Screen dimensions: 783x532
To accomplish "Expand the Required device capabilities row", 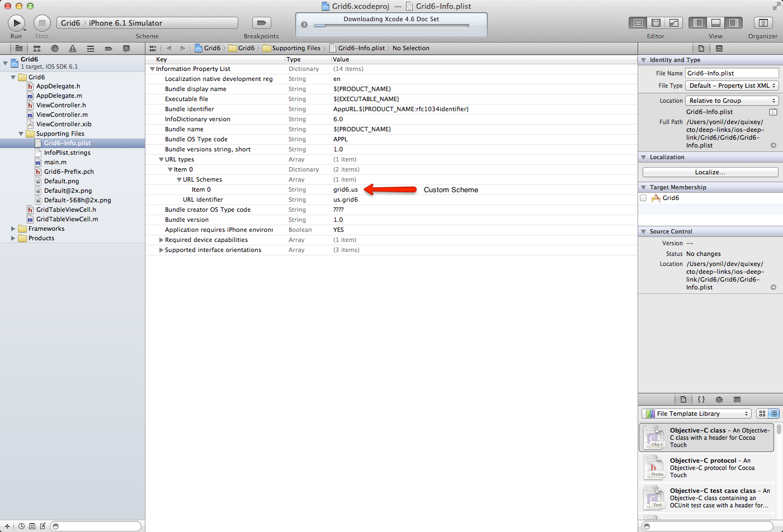I will (x=161, y=240).
